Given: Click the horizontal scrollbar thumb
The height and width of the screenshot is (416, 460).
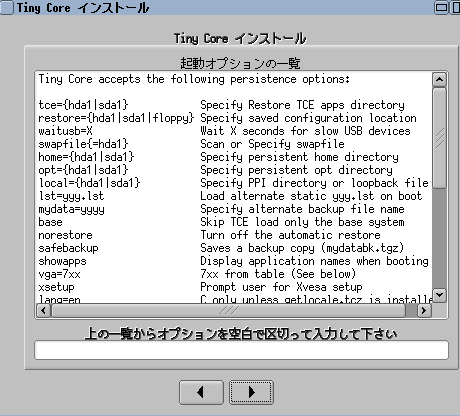Looking at the screenshot, I should click(x=229, y=311).
